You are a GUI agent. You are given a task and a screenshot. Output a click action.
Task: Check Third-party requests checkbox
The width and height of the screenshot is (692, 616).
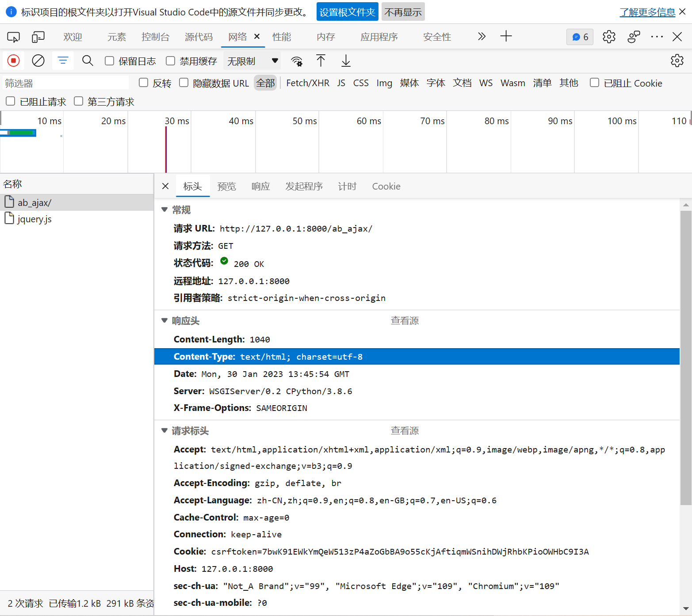coord(78,101)
